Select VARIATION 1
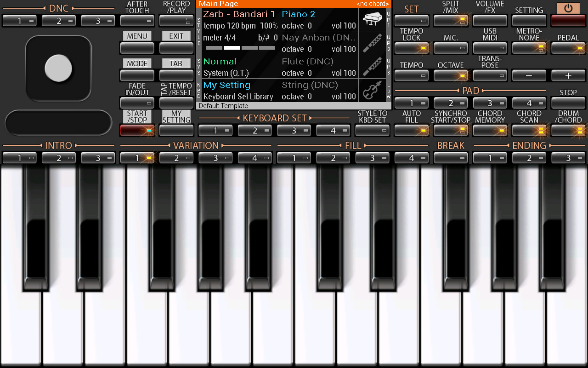This screenshot has height=368, width=588. [x=137, y=158]
